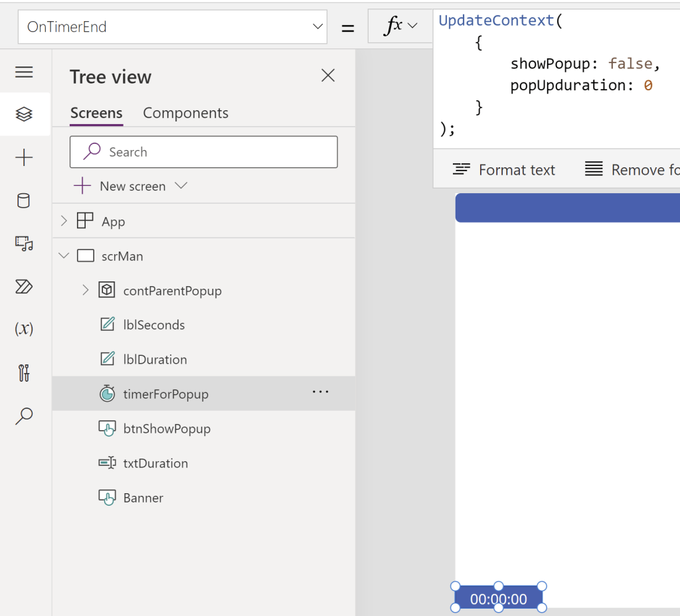
Task: Click the tree view Search field
Action: tap(204, 152)
